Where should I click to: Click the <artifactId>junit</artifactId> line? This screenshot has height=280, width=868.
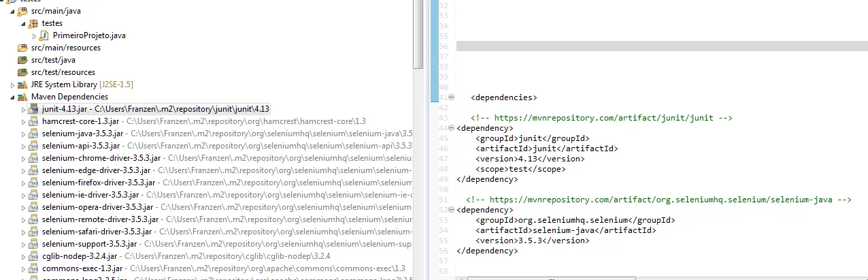(x=547, y=149)
